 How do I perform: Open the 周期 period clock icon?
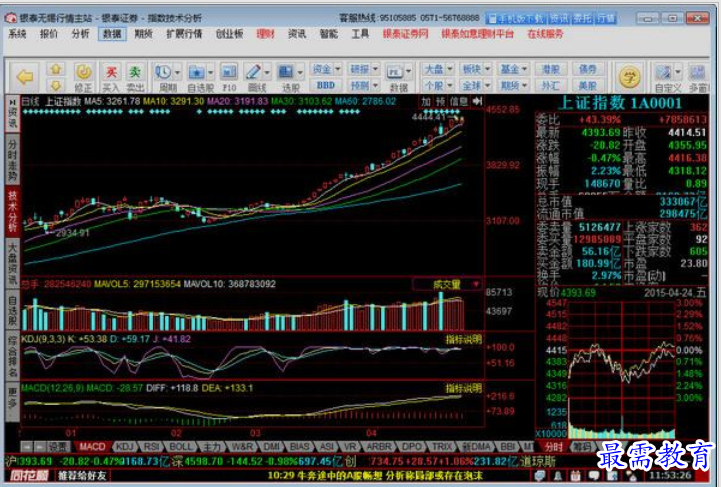tap(163, 73)
